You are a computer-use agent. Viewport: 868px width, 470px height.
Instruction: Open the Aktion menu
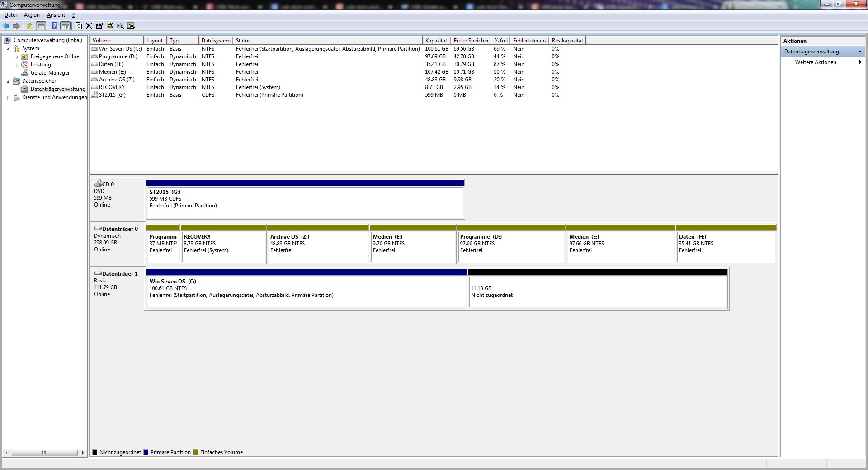tap(32, 15)
